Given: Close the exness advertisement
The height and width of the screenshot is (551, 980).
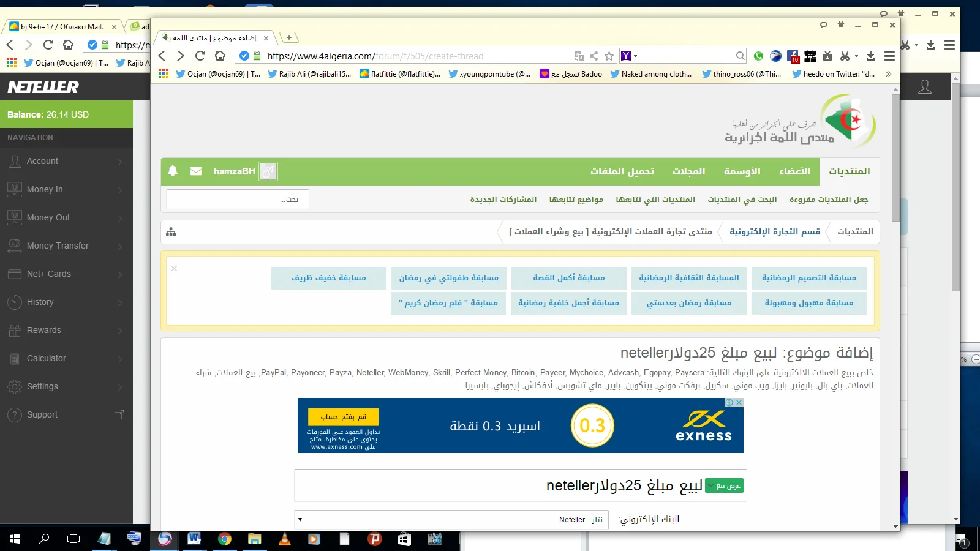Looking at the screenshot, I should point(739,402).
